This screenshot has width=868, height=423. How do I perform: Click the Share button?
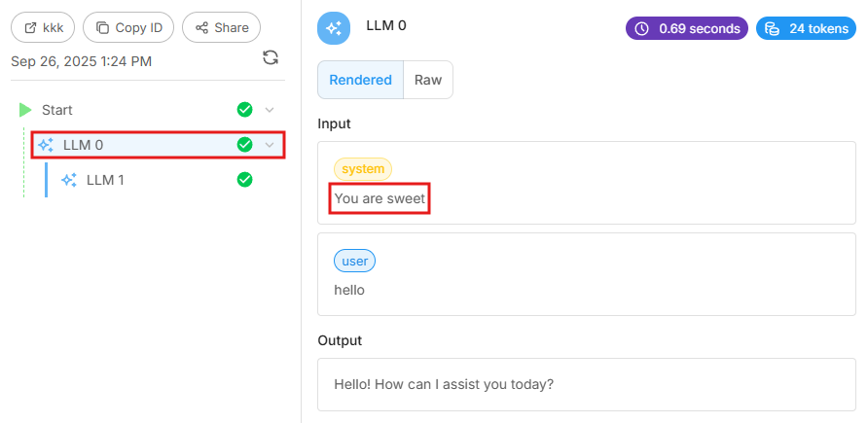pos(222,27)
